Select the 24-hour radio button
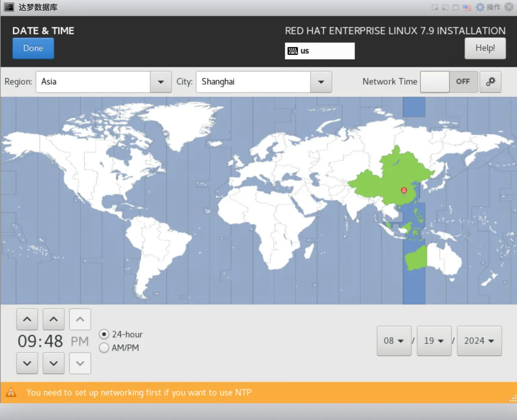Screen dimensions: 517x420 tap(104, 334)
